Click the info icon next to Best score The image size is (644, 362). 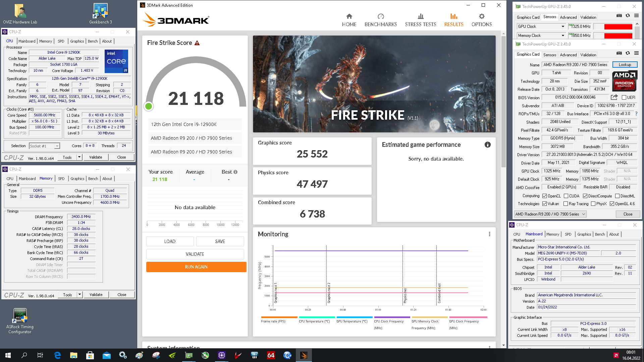235,172
